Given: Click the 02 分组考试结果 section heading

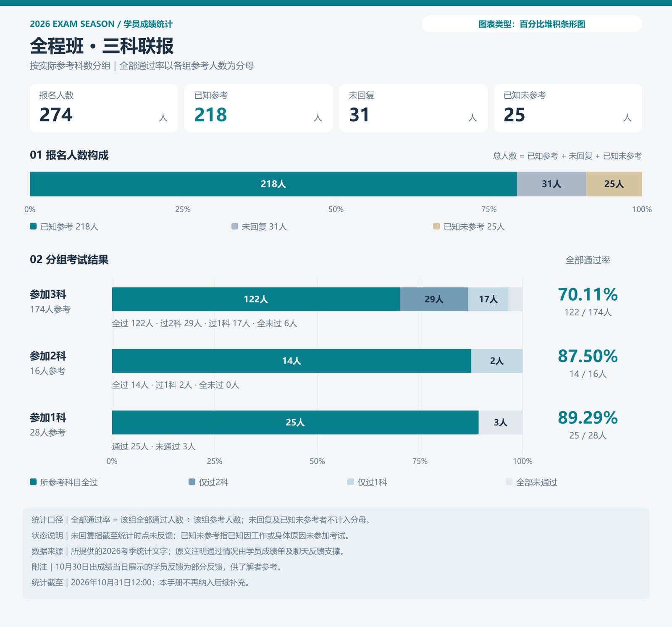Looking at the screenshot, I should click(69, 260).
